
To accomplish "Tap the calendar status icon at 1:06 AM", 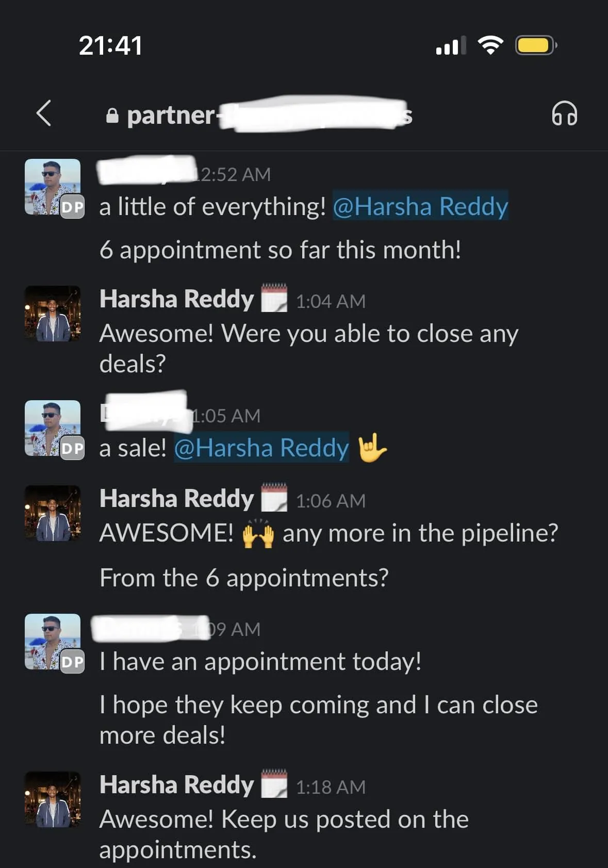I will 274,498.
